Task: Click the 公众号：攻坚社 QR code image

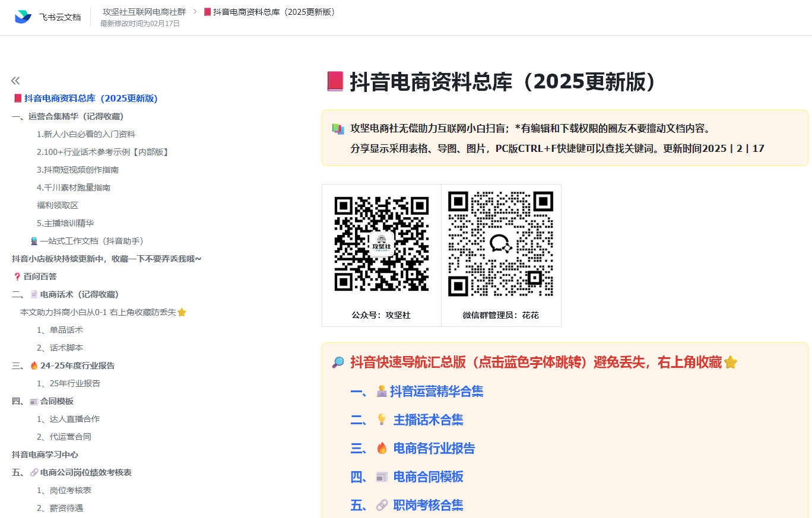Action: click(382, 244)
